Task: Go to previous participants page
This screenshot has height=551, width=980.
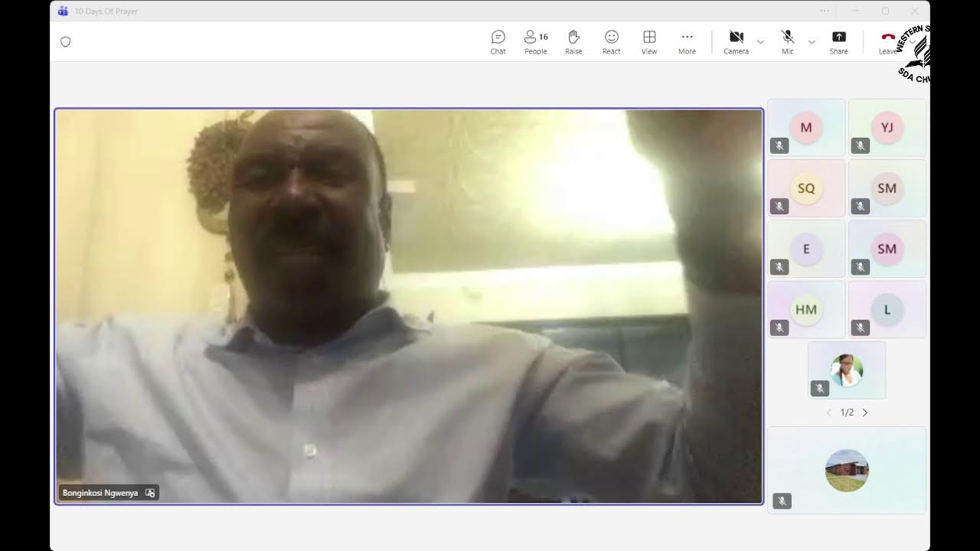Action: [828, 412]
